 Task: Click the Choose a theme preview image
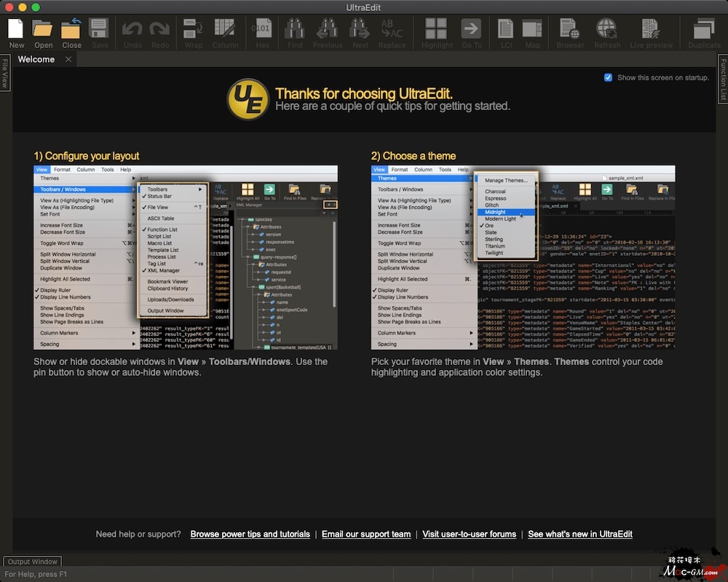[523, 257]
